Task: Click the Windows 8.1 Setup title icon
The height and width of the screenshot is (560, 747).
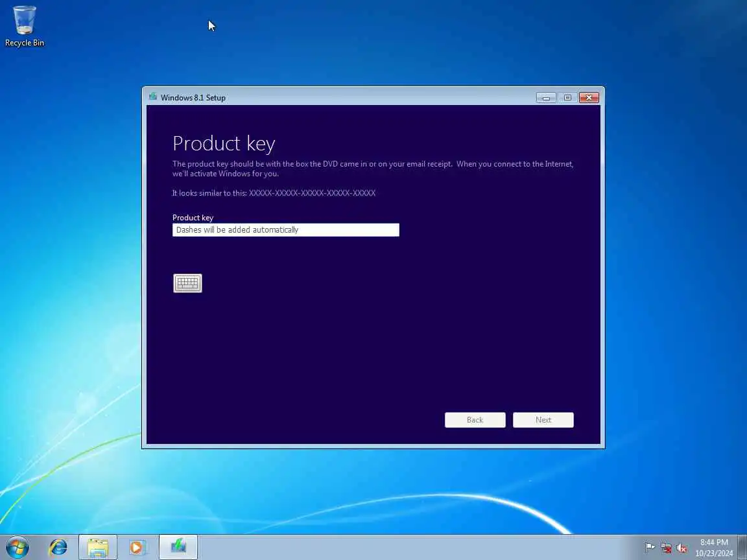Action: [x=153, y=97]
